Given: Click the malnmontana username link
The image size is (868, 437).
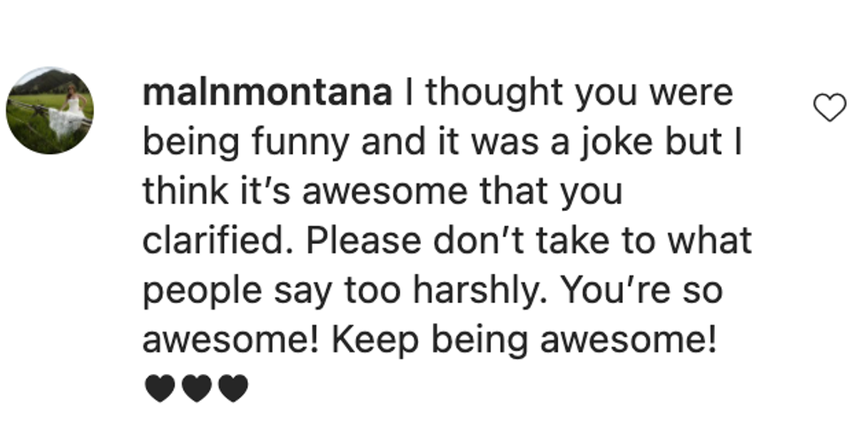Looking at the screenshot, I should coord(267,93).
